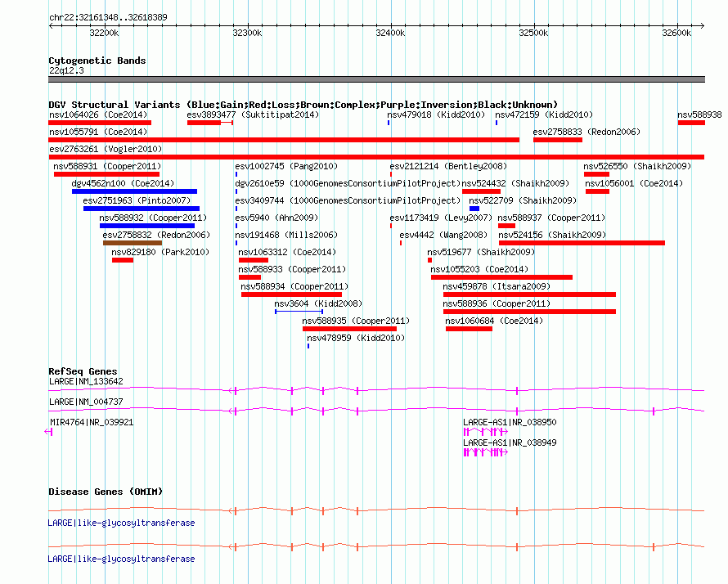
Task: Select the nsv588937 (Cooper2011) label
Action: pos(551,218)
